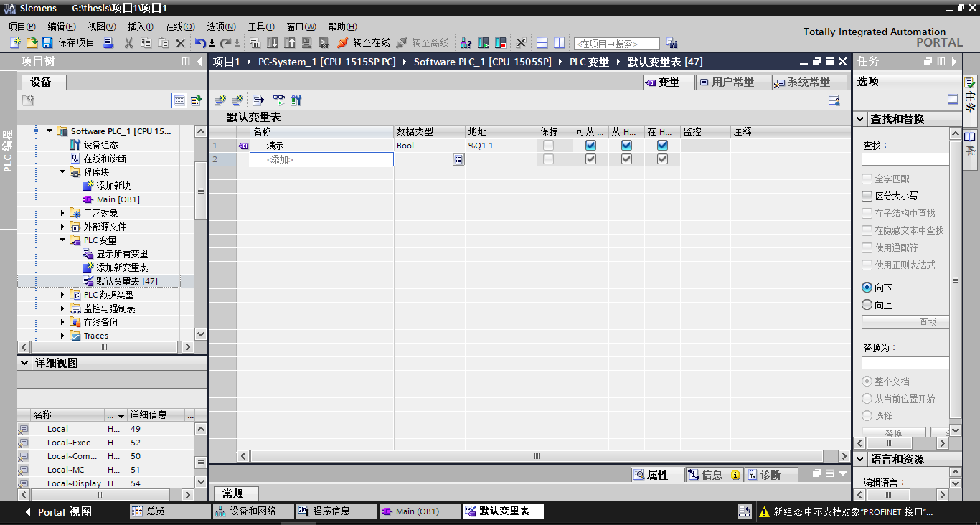
Task: Click the 查找 button
Action: pyautogui.click(x=905, y=321)
